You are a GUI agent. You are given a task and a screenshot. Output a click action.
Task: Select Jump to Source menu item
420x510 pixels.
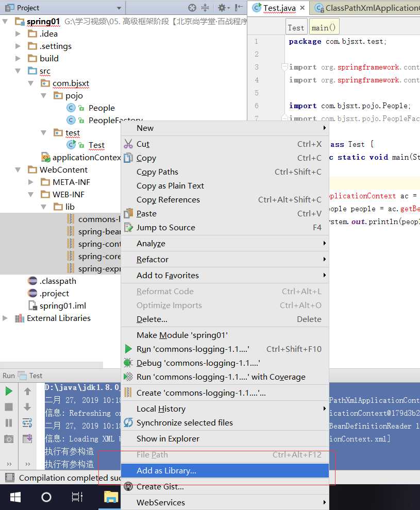pos(225,227)
